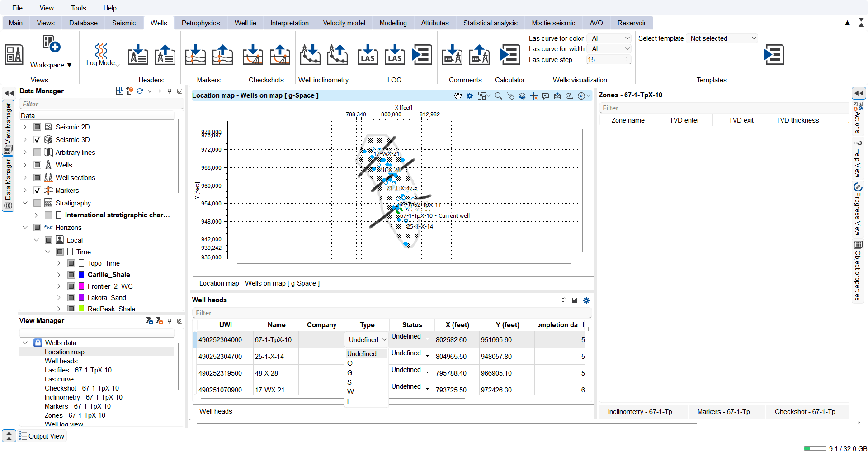Click the Lakota_Sand purple color swatch

[x=81, y=298]
